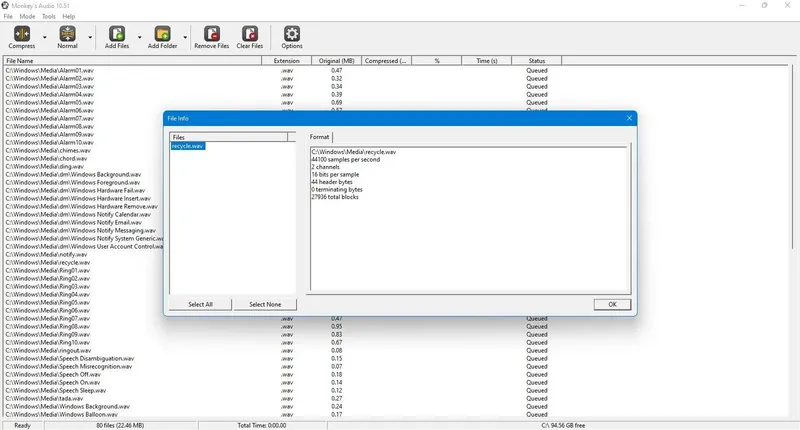Screen dimensions: 800x430
Task: Click the Add Files icon
Action: tap(117, 34)
